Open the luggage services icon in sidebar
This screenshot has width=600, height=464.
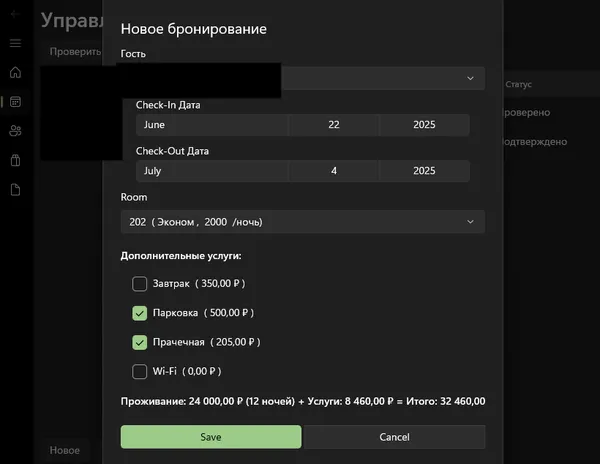tap(15, 160)
